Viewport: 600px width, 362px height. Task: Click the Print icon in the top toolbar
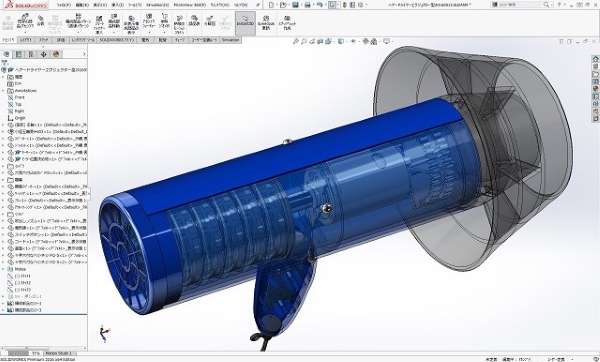coord(307,5)
